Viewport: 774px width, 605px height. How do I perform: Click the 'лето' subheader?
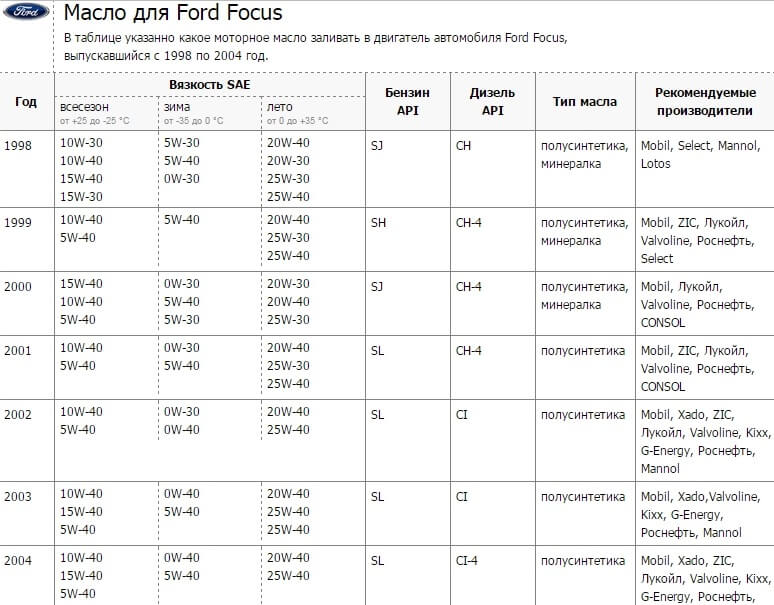pos(279,107)
